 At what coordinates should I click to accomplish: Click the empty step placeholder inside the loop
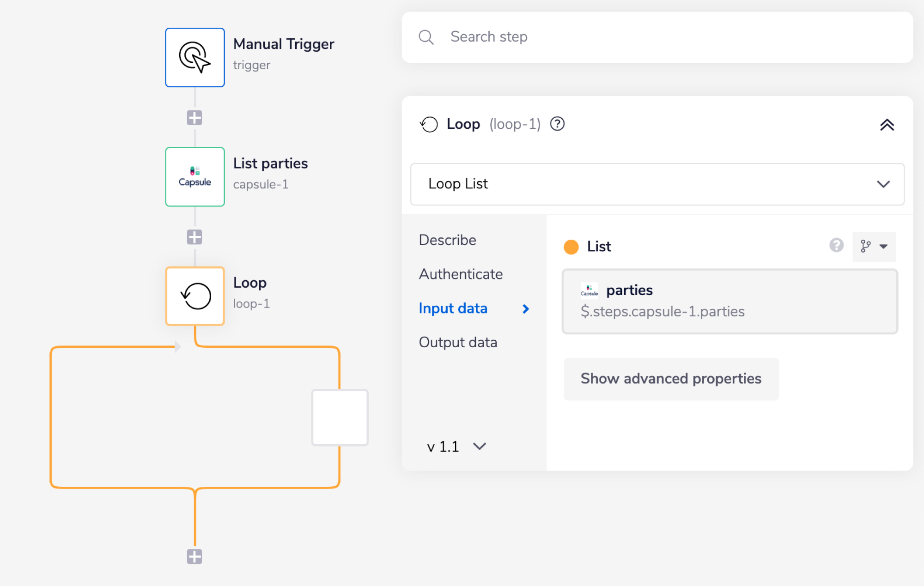point(340,417)
